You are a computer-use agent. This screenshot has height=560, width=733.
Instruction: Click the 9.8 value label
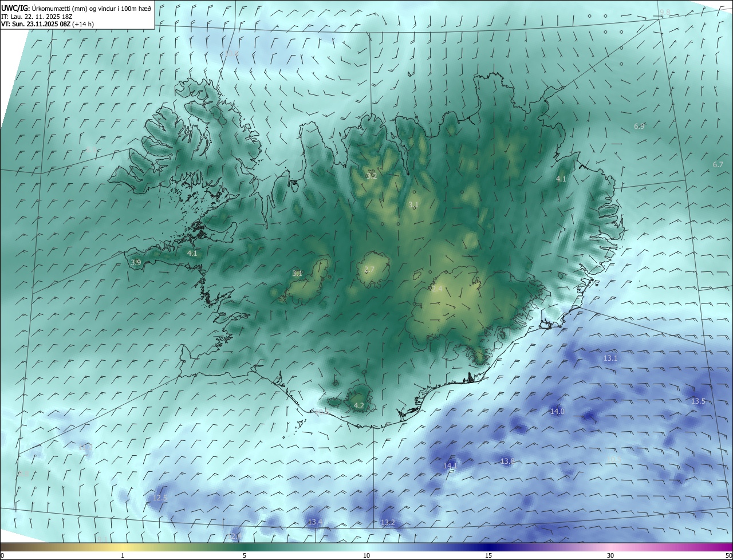point(664,13)
